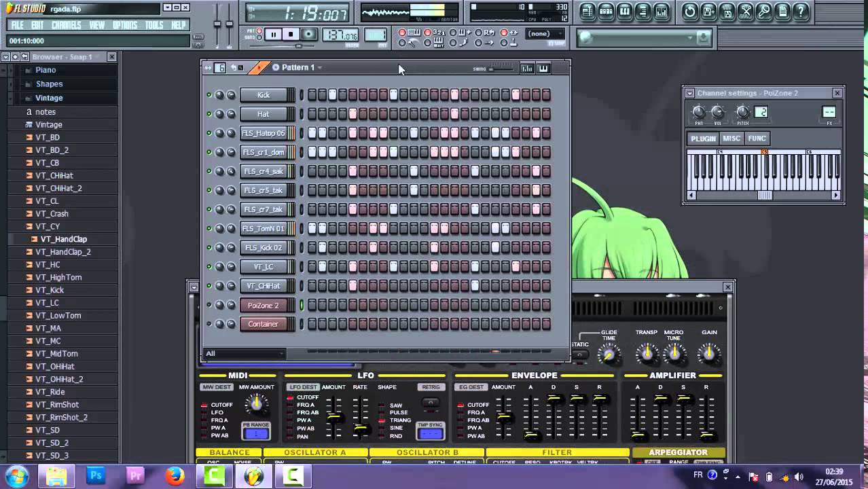Stop playback with the stop button
This screenshot has height=489, width=868.
coord(291,35)
